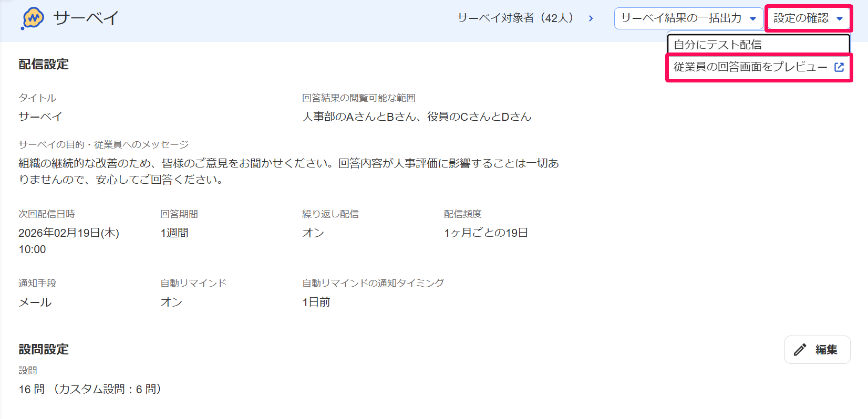Click the オン value under 自動リマインド
The image size is (868, 419).
171,302
